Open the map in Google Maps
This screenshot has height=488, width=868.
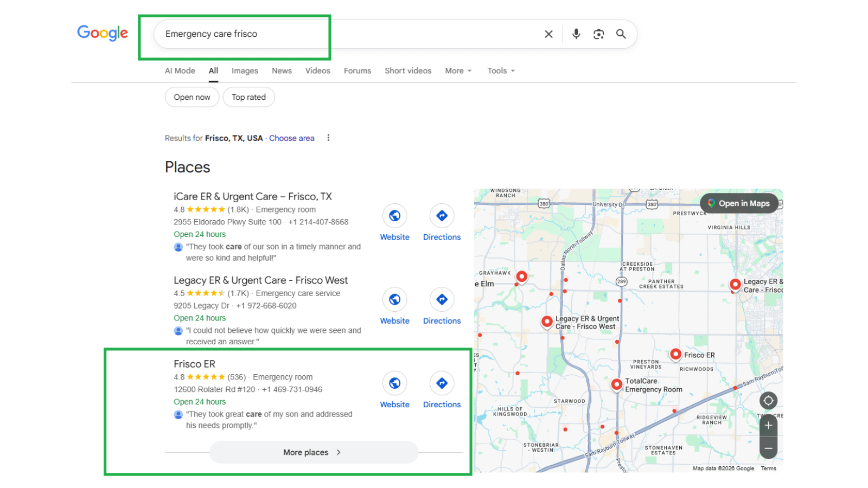[x=739, y=203]
